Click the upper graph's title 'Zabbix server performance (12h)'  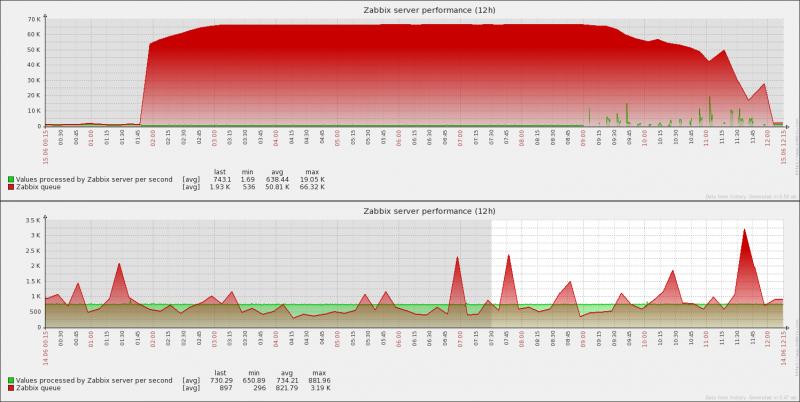click(429, 10)
